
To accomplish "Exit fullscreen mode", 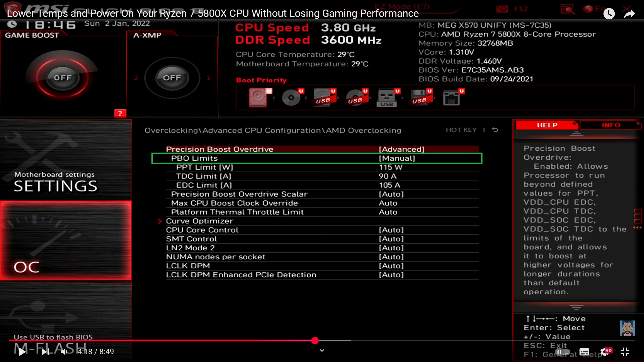I will coord(625,352).
